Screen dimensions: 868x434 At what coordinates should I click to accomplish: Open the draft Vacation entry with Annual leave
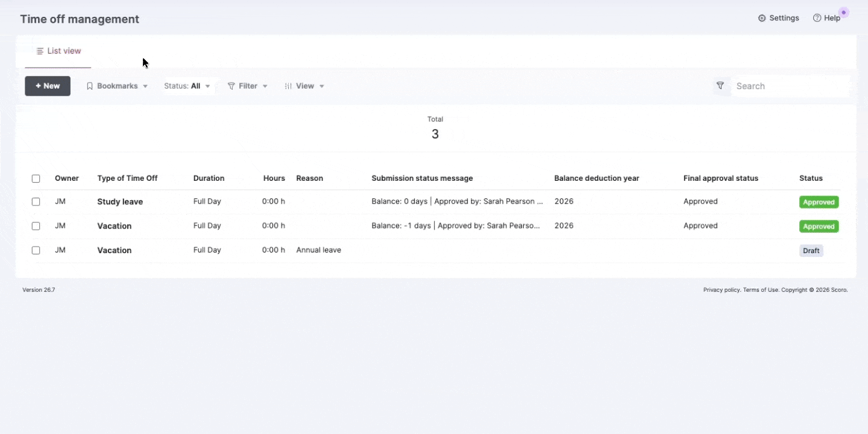click(114, 250)
